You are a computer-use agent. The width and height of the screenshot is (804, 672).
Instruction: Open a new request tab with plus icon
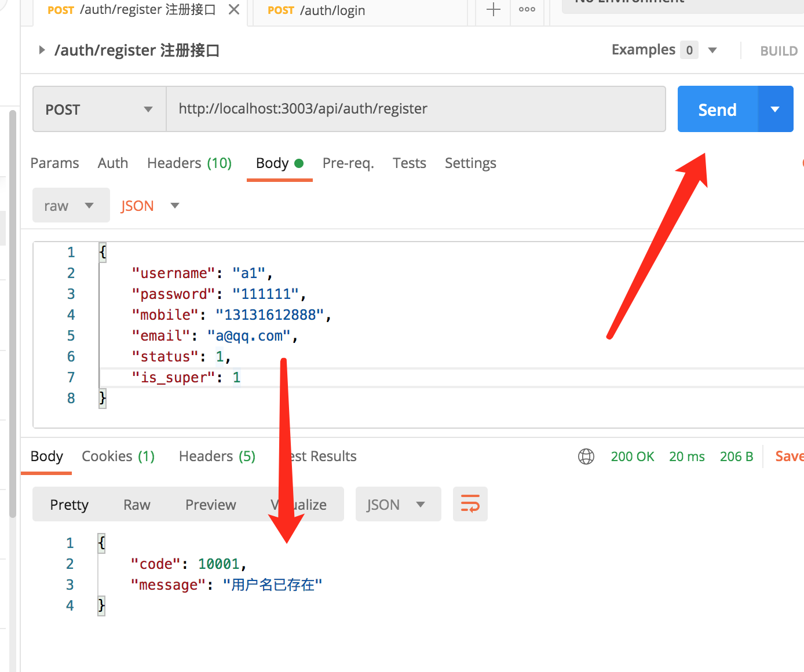coord(493,10)
